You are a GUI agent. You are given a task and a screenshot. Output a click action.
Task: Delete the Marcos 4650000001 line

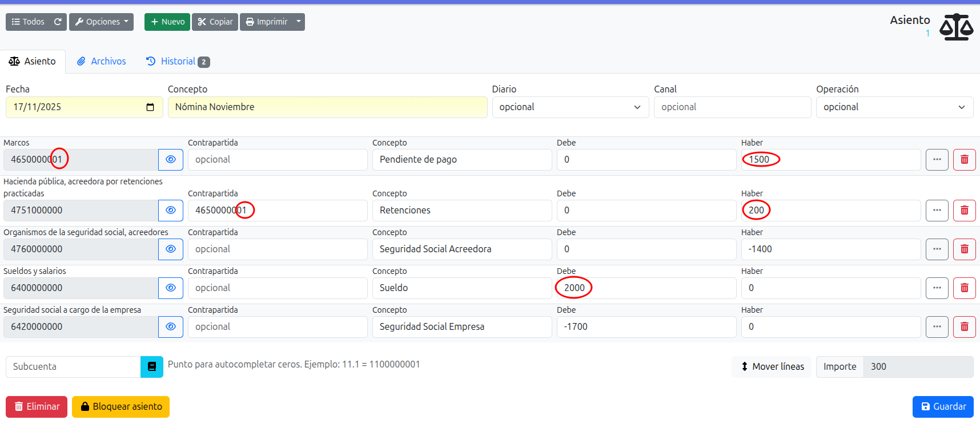click(964, 160)
